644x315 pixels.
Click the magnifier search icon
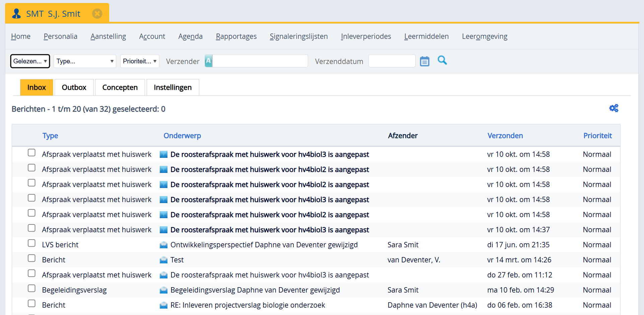click(x=442, y=60)
